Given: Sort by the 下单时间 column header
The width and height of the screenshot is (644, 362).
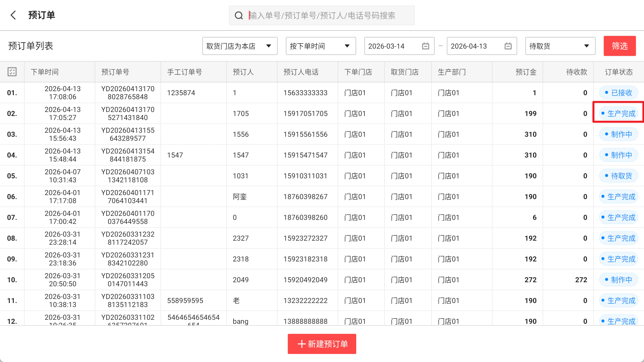Looking at the screenshot, I should (x=45, y=72).
